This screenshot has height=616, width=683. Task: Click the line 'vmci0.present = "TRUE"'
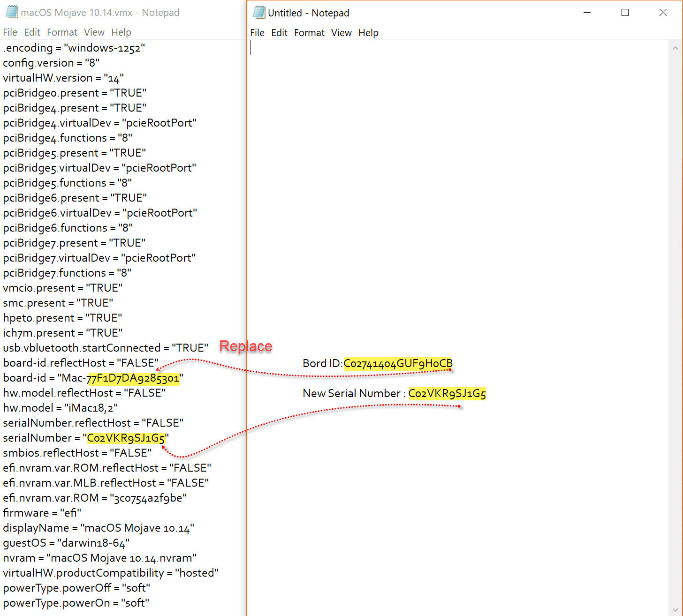[62, 288]
